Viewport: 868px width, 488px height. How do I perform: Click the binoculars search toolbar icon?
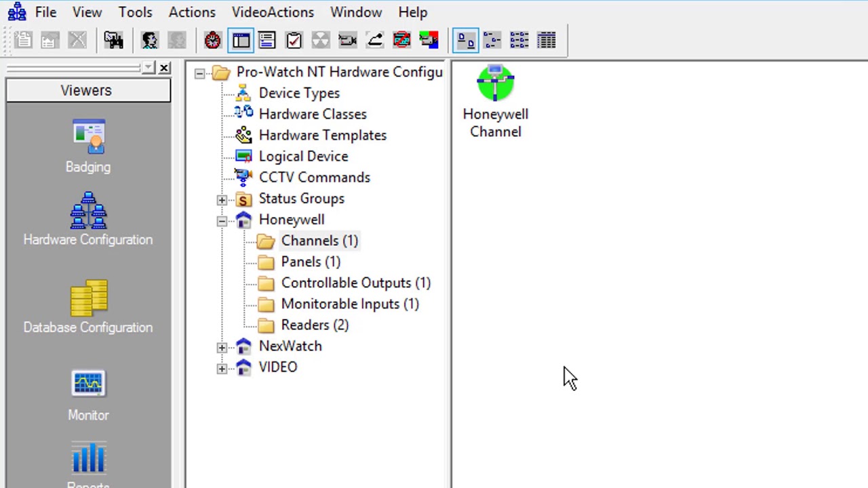click(113, 40)
